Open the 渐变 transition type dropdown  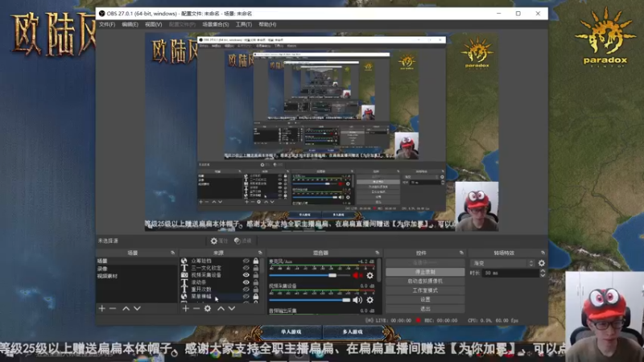[x=502, y=263]
